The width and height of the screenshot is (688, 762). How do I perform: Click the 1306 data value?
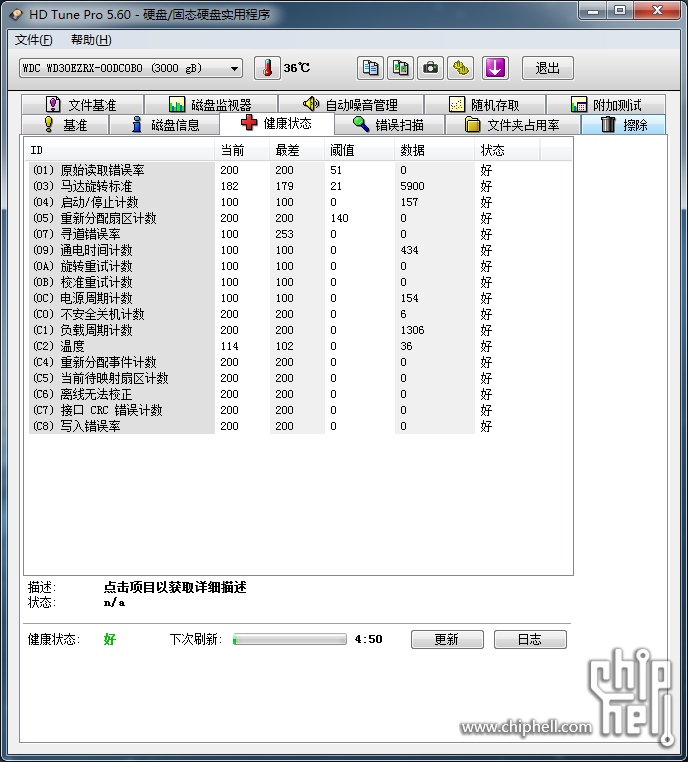412,330
